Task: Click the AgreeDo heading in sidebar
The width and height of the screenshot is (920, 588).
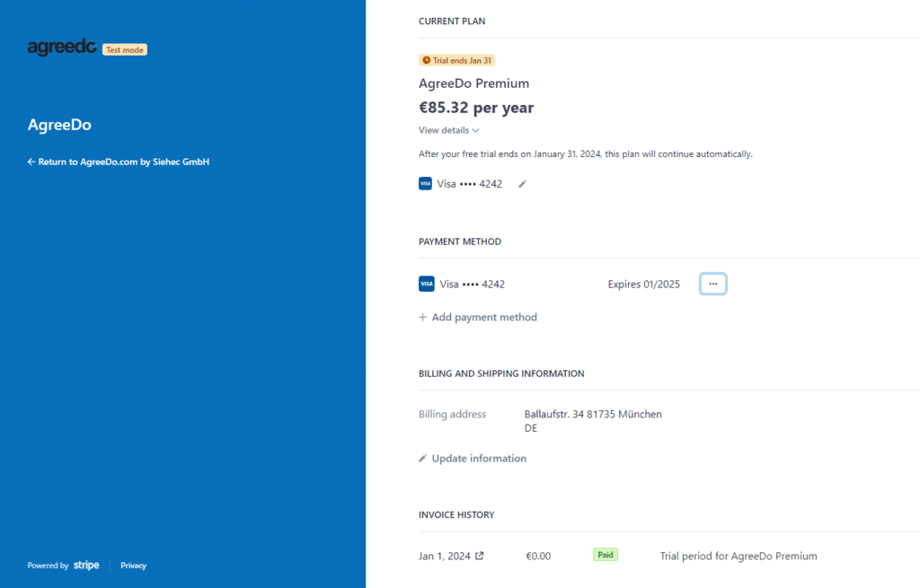Action: pos(59,125)
